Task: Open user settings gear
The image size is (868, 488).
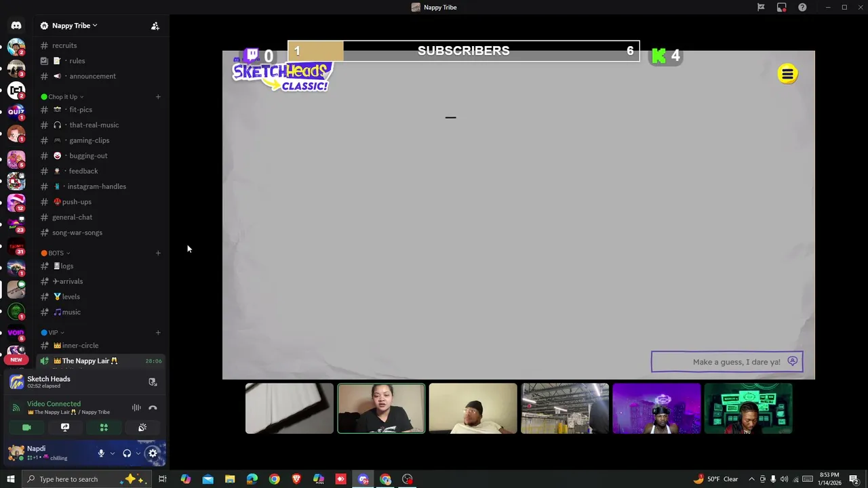Action: [x=153, y=453]
